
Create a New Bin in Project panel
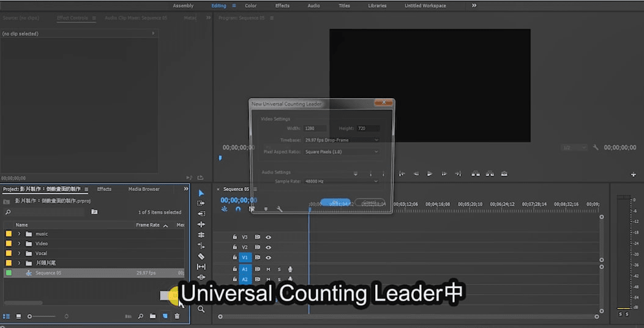tap(153, 316)
